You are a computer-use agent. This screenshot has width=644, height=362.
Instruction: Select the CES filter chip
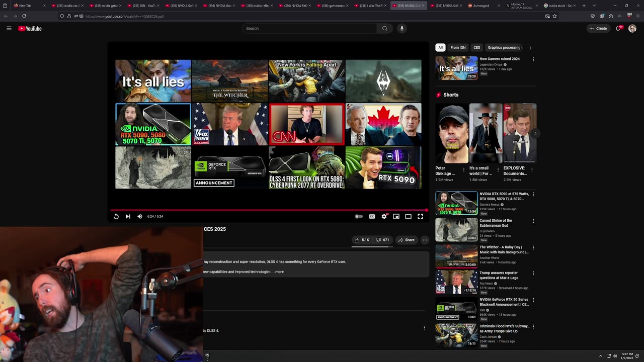[x=476, y=48]
